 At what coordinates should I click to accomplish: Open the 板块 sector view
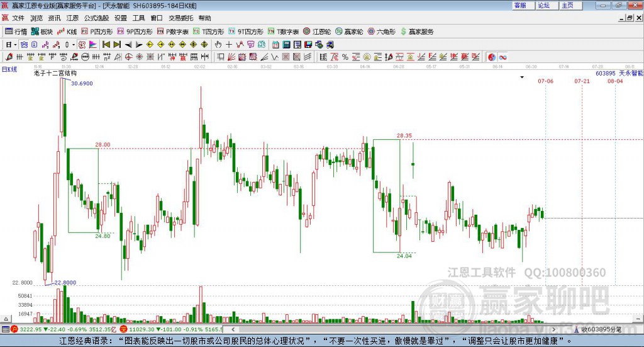[42, 31]
